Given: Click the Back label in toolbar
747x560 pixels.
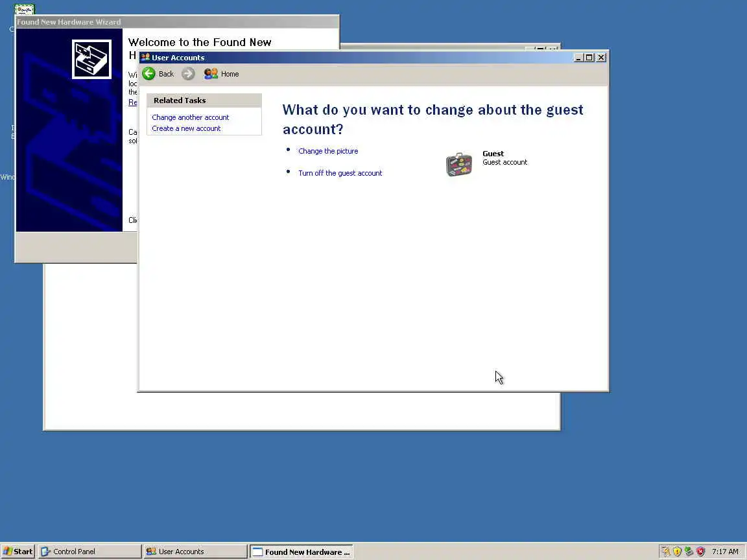Looking at the screenshot, I should 166,74.
